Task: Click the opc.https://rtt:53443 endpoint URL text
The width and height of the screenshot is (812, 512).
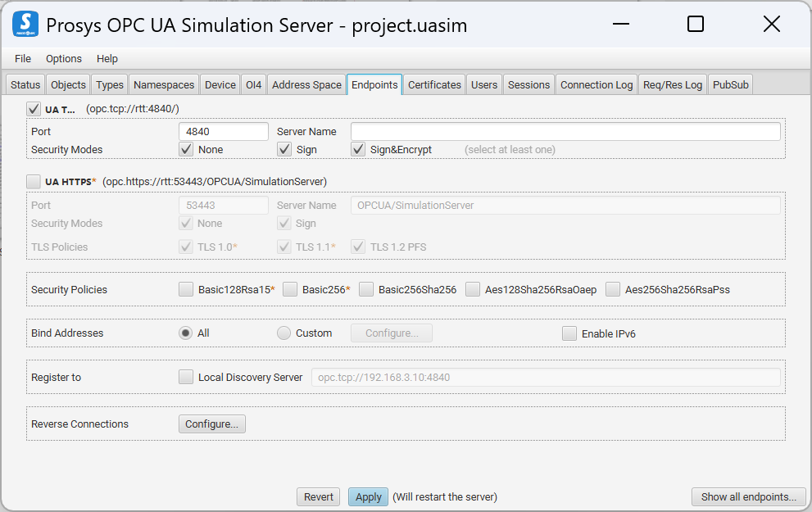Action: [x=215, y=182]
